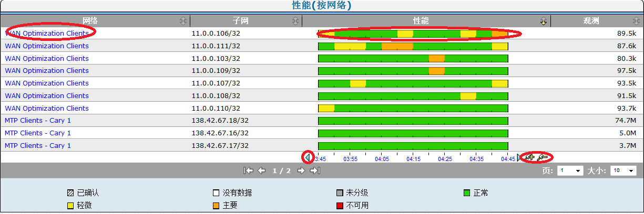The image size is (644, 214).
Task: Select subnet cell 138.42.67.16/32
Action: point(220,133)
